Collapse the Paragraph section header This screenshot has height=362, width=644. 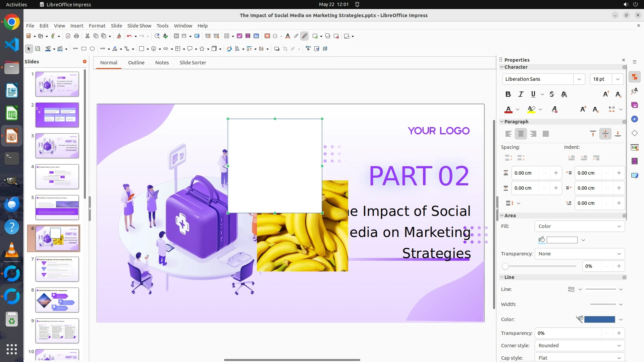(516, 122)
